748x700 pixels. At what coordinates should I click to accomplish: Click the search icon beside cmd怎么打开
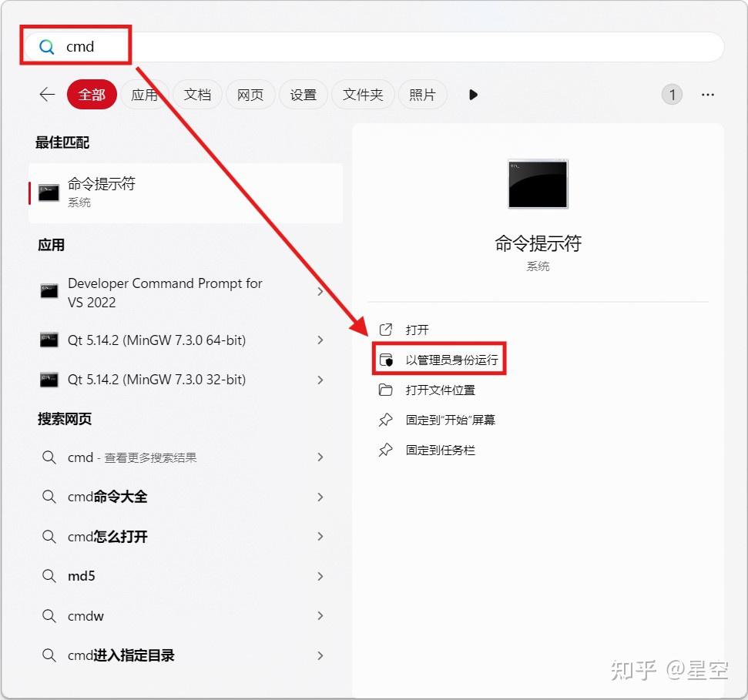49,537
